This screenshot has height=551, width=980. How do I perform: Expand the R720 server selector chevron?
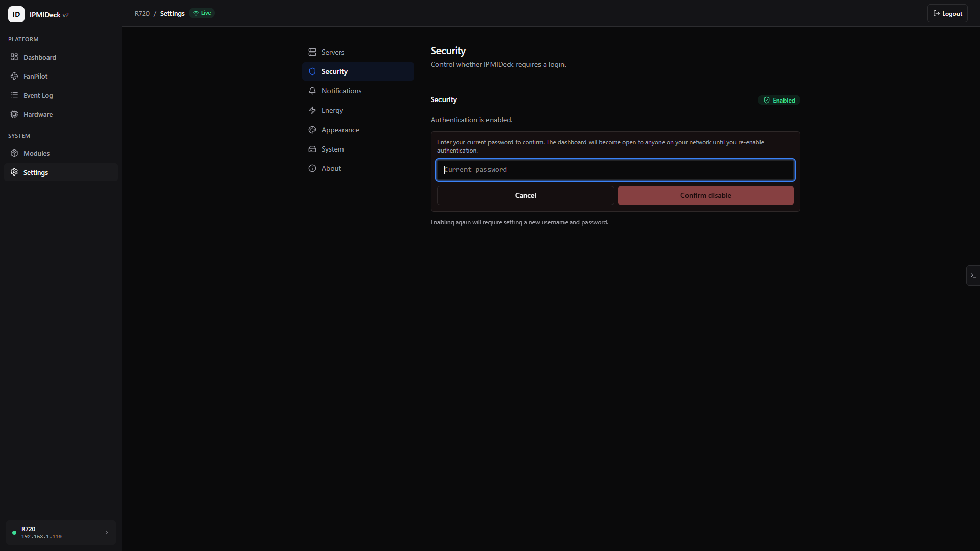pyautogui.click(x=107, y=533)
